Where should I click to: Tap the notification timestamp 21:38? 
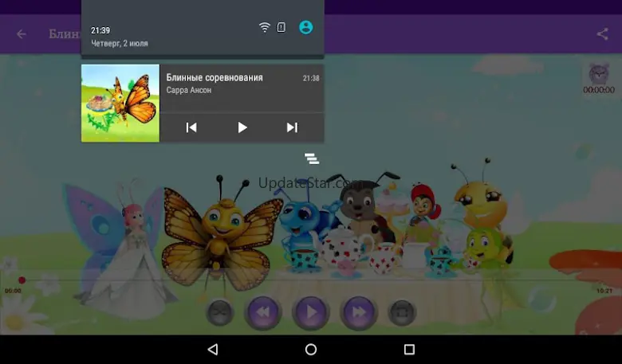click(311, 78)
